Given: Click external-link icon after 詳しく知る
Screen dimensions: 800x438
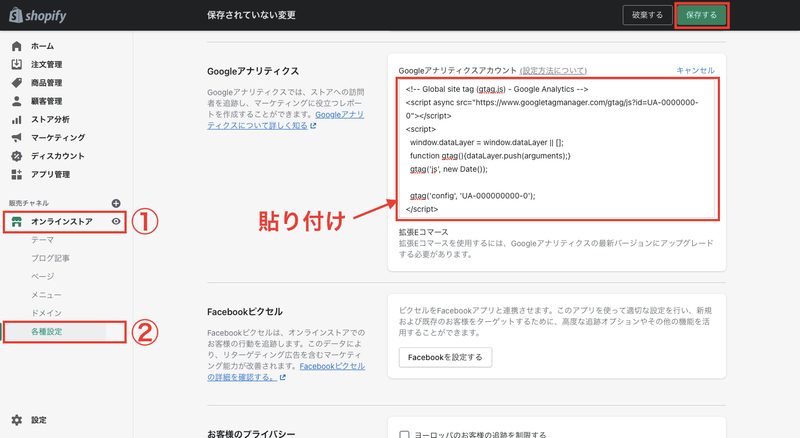Looking at the screenshot, I should tap(313, 126).
